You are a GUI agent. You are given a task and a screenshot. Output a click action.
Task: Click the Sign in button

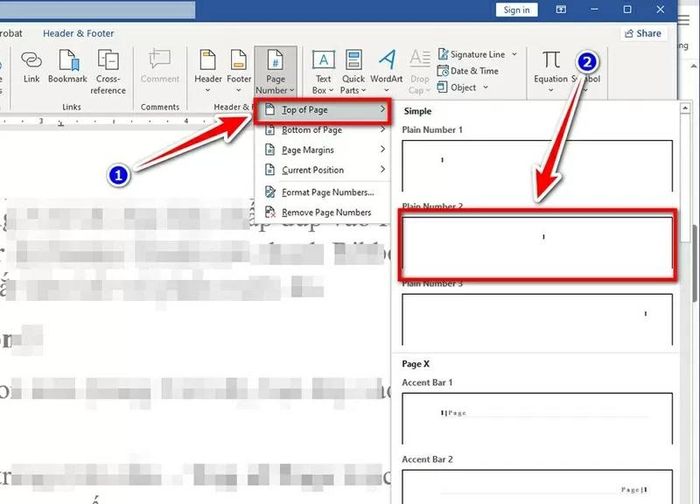click(x=517, y=10)
